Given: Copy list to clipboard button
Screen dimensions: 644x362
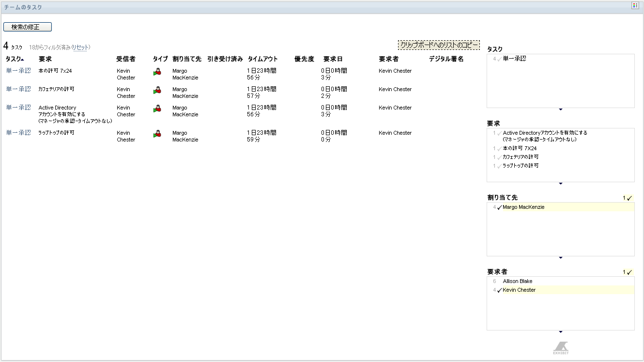Looking at the screenshot, I should (x=439, y=45).
